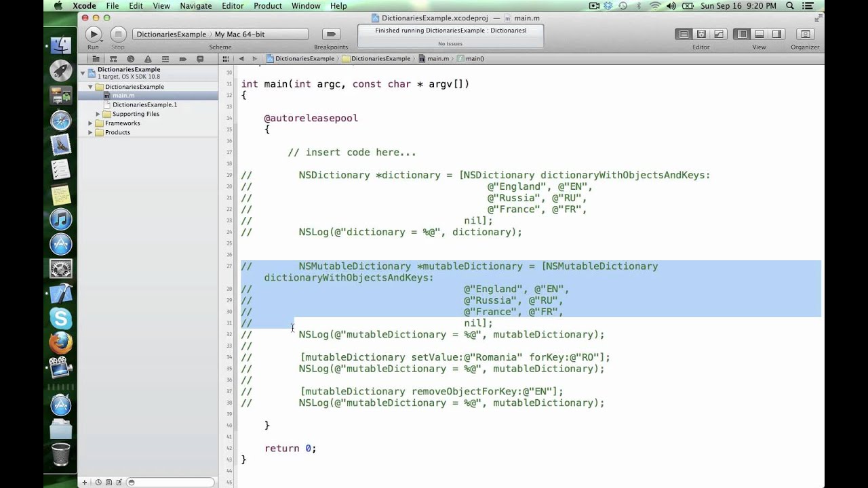Open Launchpad rocket icon in Dock

click(x=61, y=70)
